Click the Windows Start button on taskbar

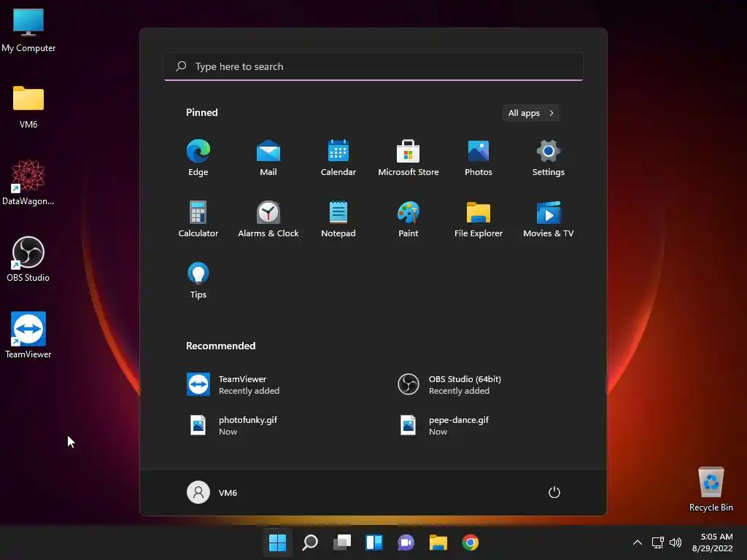pos(277,542)
